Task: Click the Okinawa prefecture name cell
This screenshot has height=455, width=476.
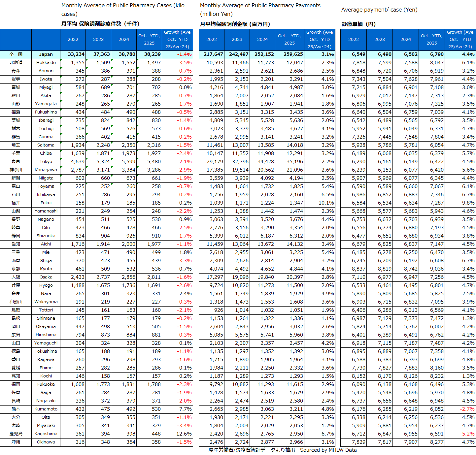Action: pos(46,442)
